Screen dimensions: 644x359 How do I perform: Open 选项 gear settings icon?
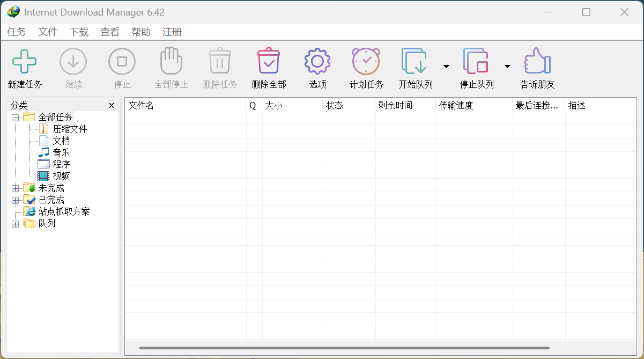pyautogui.click(x=317, y=61)
